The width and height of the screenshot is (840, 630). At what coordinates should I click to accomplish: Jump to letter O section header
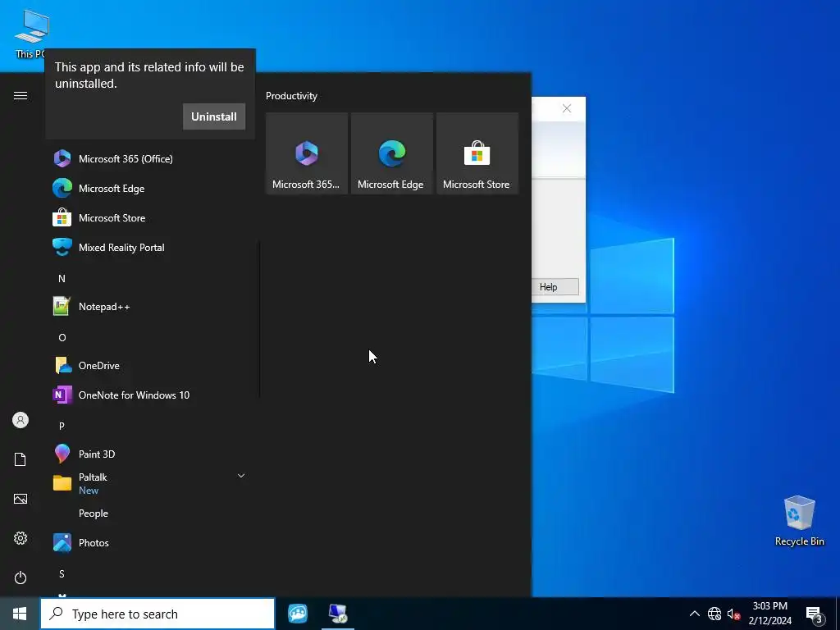tap(62, 337)
